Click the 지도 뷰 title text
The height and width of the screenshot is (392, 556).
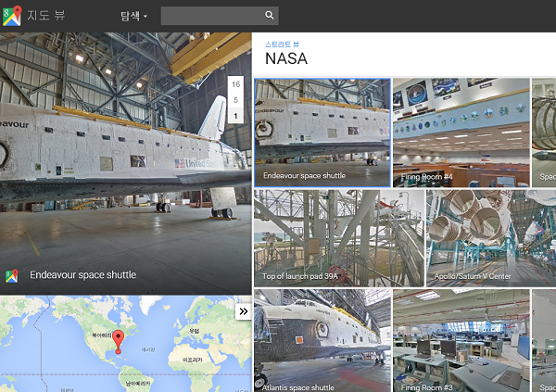(46, 15)
